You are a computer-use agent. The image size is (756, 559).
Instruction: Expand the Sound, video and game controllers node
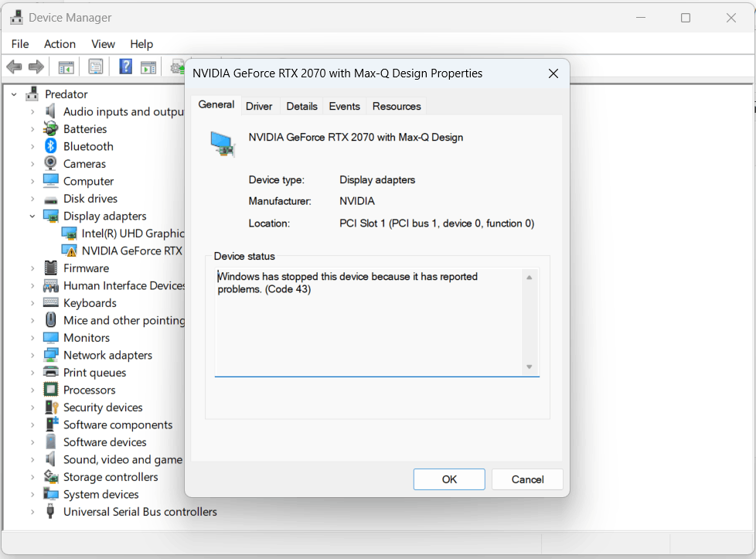click(32, 459)
